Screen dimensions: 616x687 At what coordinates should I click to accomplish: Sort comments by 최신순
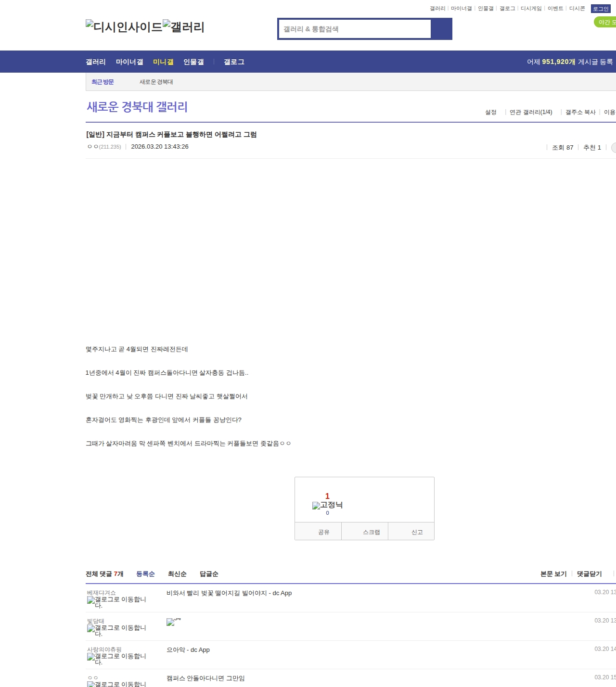[x=177, y=574]
